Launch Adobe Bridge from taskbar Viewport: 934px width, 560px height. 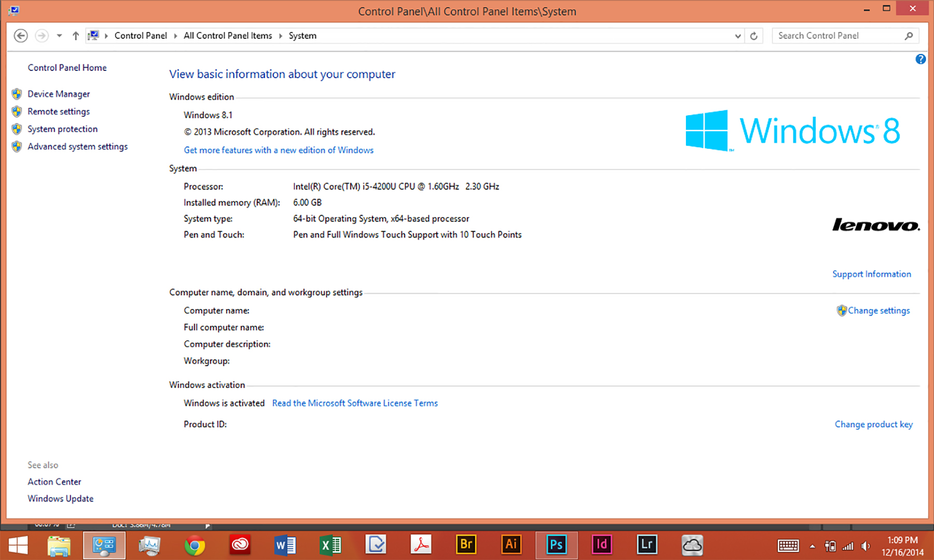(466, 545)
